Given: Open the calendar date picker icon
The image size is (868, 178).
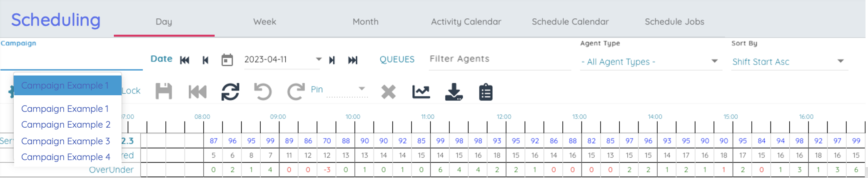Looking at the screenshot, I should [227, 60].
